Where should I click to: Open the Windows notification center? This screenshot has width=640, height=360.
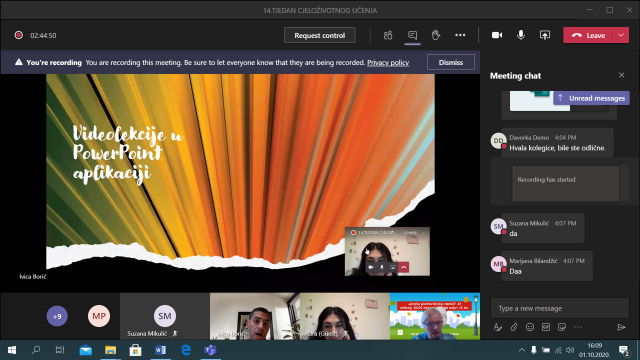click(x=623, y=350)
